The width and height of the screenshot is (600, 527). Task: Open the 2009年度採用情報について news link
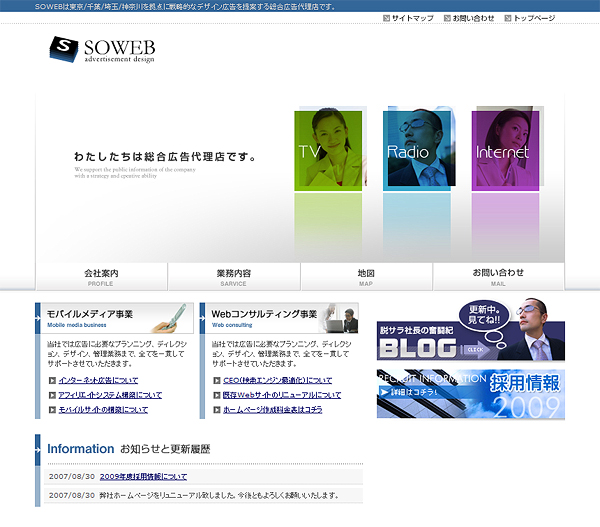click(x=143, y=477)
